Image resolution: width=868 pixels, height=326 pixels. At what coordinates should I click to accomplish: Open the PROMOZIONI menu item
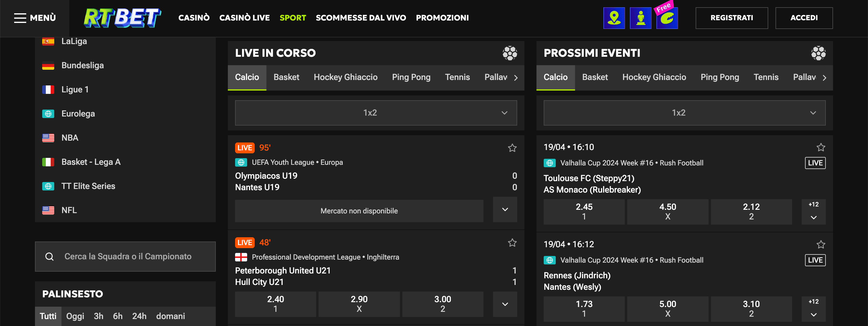click(442, 18)
